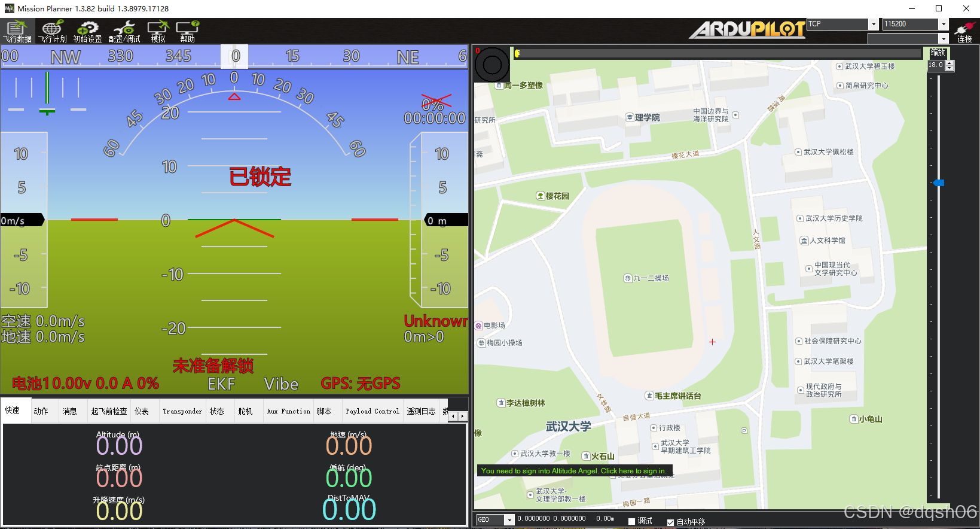Viewport: 980px width, 529px height.
Task: Click the 社会保障研究中心 map marker
Action: (x=799, y=341)
